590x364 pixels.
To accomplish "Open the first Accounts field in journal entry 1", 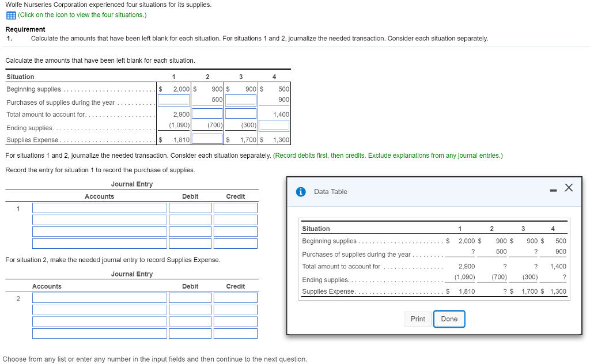I will pyautogui.click(x=99, y=207).
